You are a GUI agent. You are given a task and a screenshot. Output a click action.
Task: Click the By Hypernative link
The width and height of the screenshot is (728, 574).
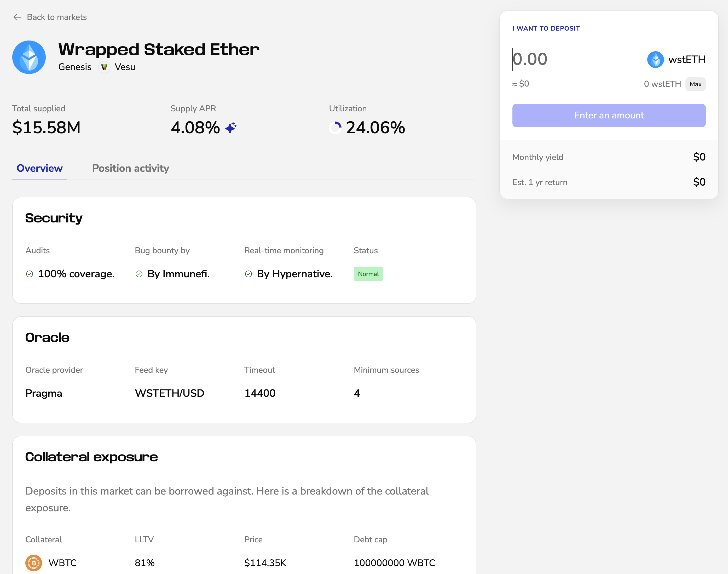(x=295, y=274)
